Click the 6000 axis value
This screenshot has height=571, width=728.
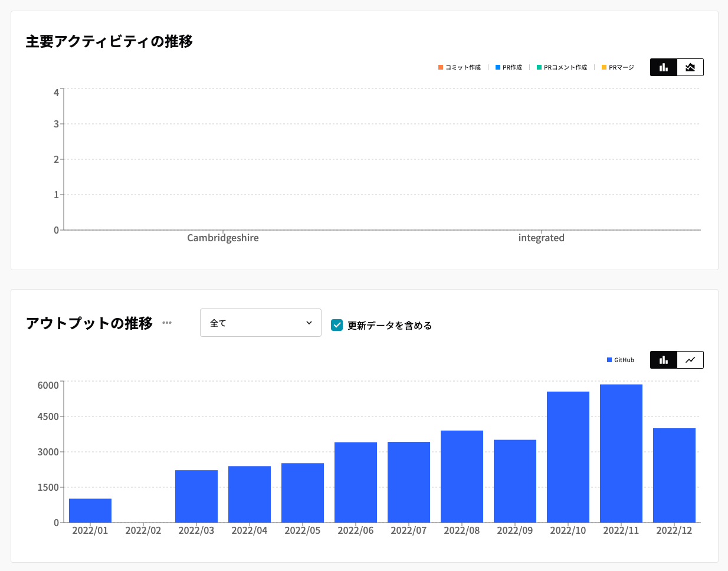coord(48,385)
